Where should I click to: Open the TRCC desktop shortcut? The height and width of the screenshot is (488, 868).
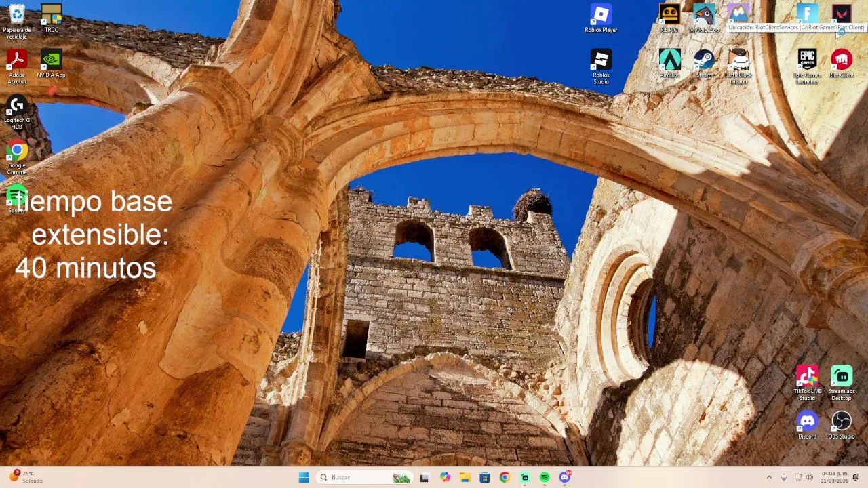52,18
